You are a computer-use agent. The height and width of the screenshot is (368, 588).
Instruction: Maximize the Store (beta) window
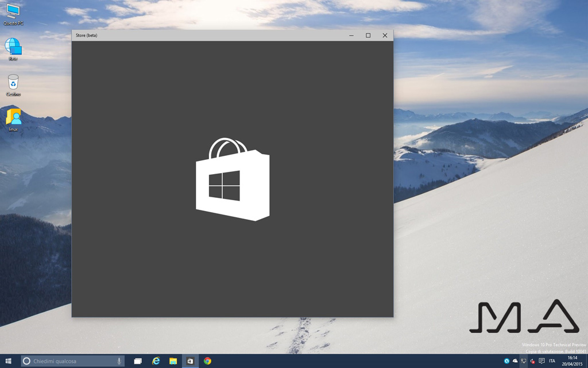pyautogui.click(x=368, y=35)
